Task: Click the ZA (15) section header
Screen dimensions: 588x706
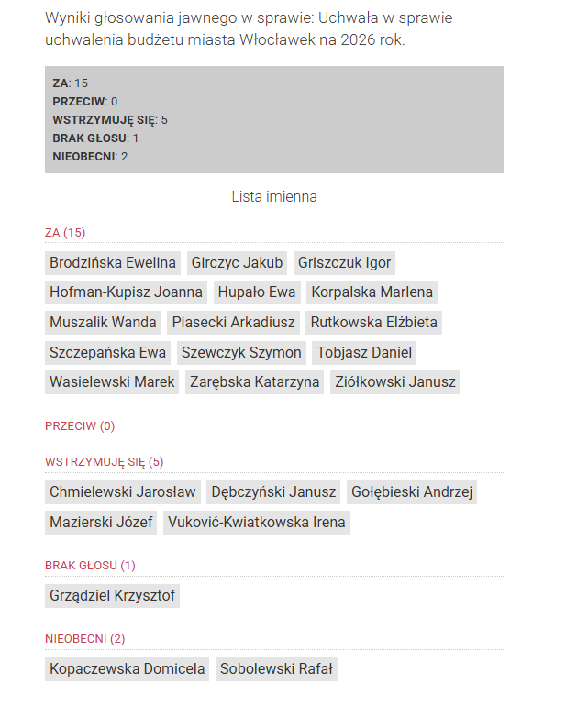Action: [x=65, y=233]
